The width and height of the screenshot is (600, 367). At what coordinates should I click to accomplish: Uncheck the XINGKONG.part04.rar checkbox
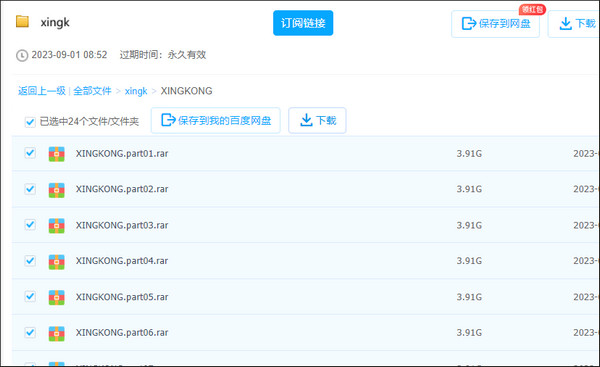pos(30,261)
